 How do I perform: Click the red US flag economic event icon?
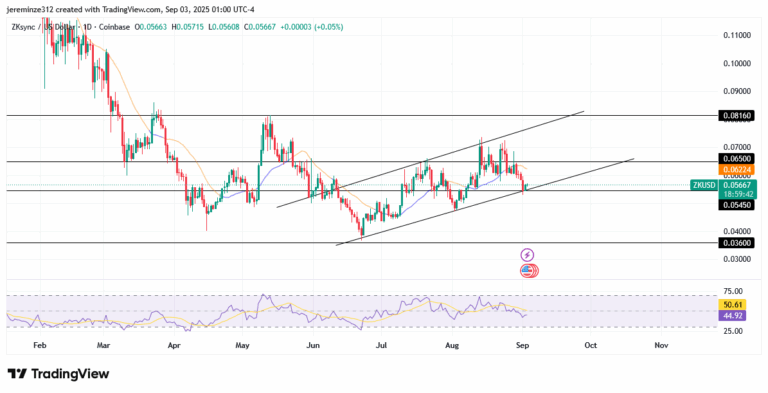coord(528,270)
